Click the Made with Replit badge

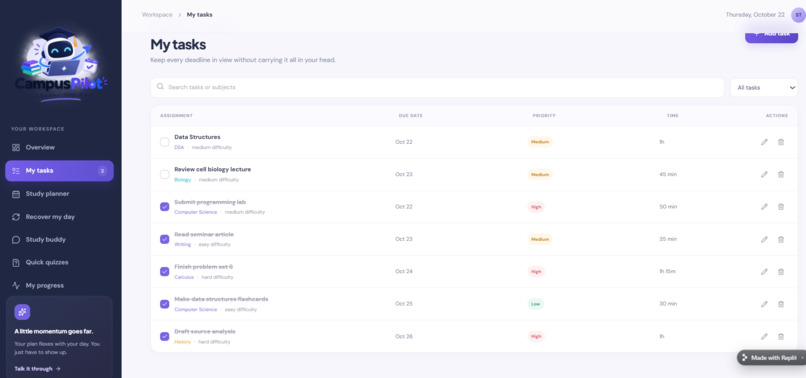point(771,358)
